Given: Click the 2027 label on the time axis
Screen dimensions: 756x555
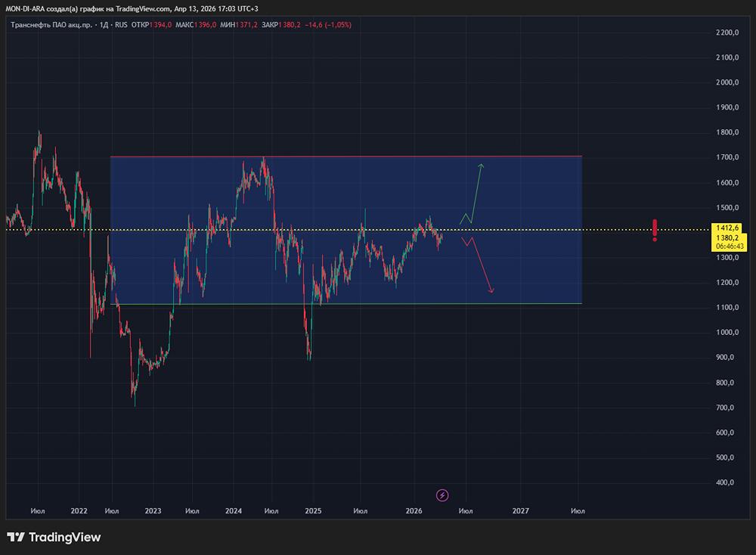Looking at the screenshot, I should 520,511.
